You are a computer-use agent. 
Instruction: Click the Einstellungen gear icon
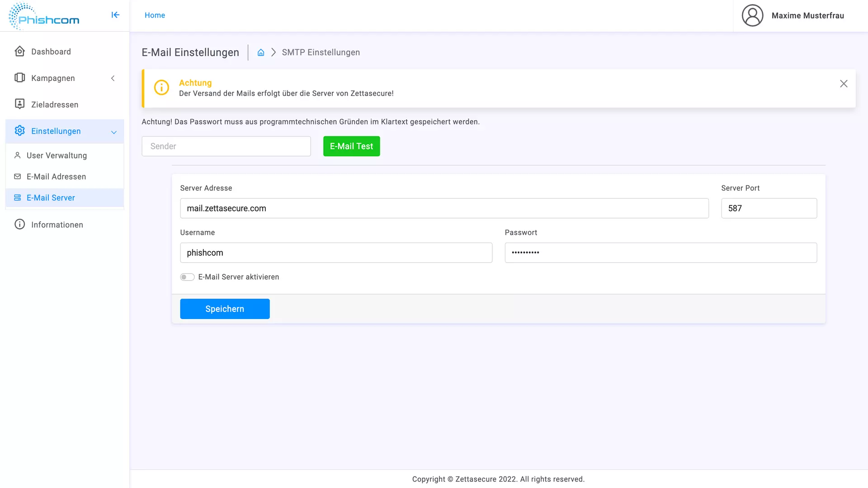pos(19,131)
